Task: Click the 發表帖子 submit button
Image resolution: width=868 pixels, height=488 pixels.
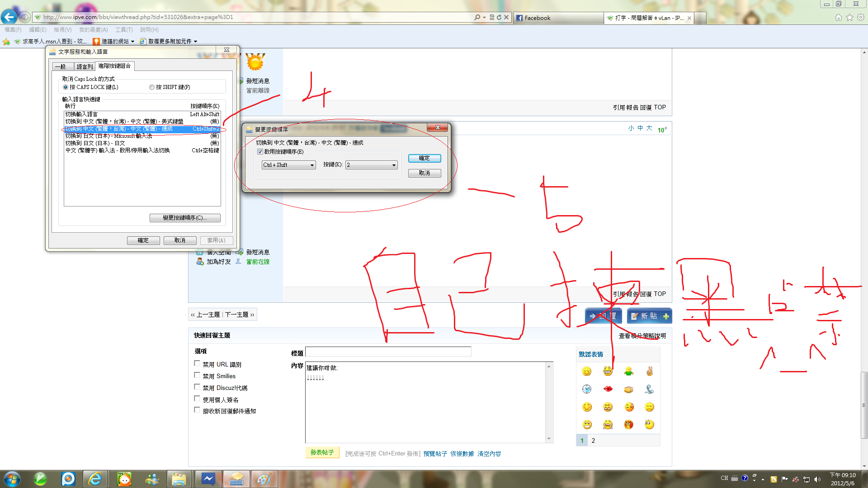Action: click(322, 452)
